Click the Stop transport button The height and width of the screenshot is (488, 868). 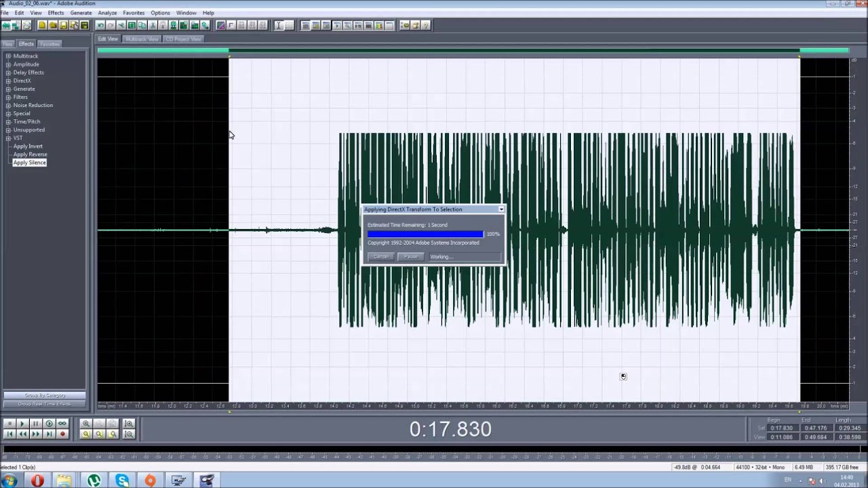(x=9, y=424)
